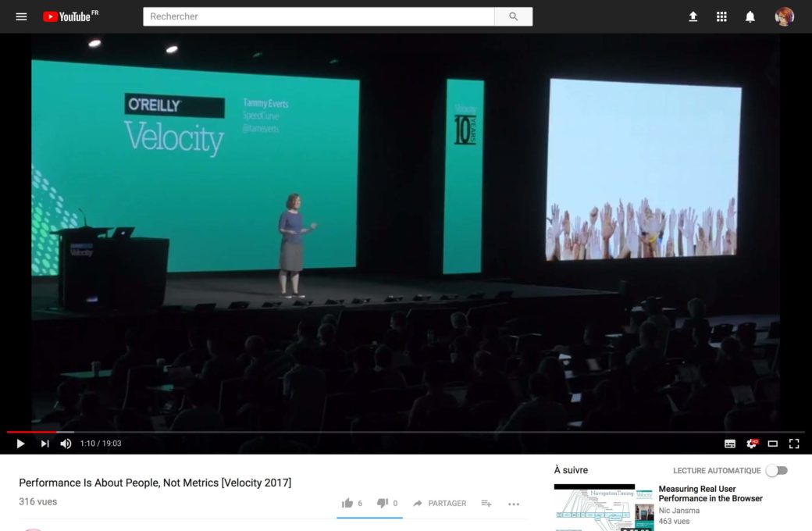Open the user account avatar menu
The width and height of the screenshot is (812, 531).
coord(784,16)
